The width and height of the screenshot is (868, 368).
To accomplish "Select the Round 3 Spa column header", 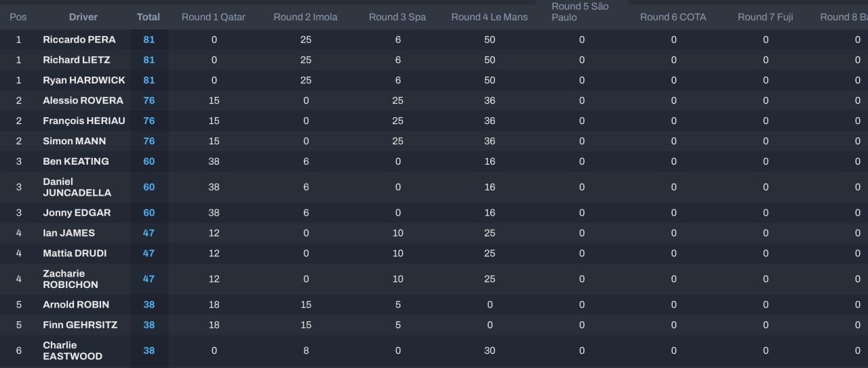I will [x=397, y=17].
